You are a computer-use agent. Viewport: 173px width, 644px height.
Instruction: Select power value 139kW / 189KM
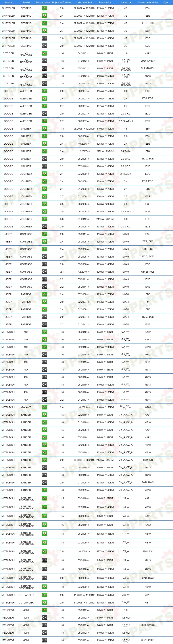tap(105, 121)
